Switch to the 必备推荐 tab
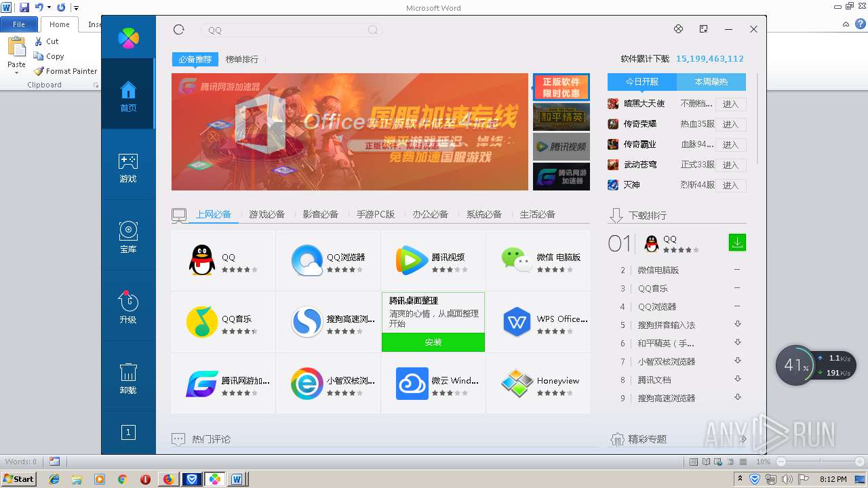 (x=195, y=60)
